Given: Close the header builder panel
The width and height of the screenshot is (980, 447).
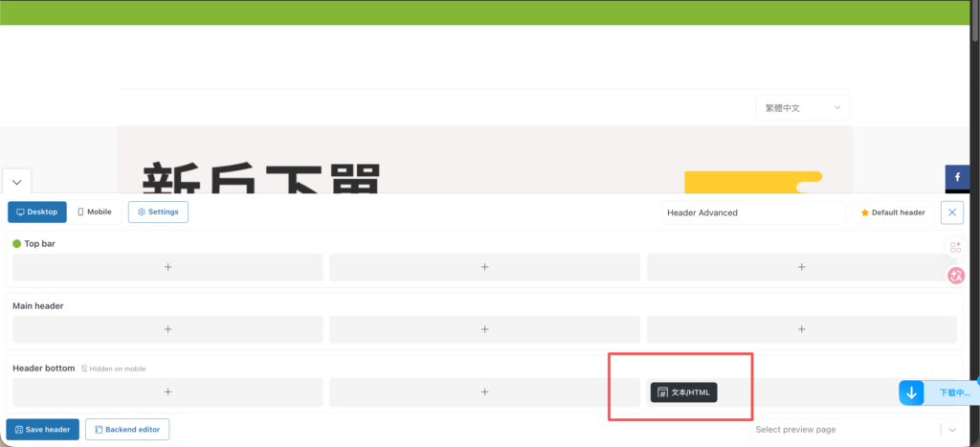Looking at the screenshot, I should click(952, 212).
